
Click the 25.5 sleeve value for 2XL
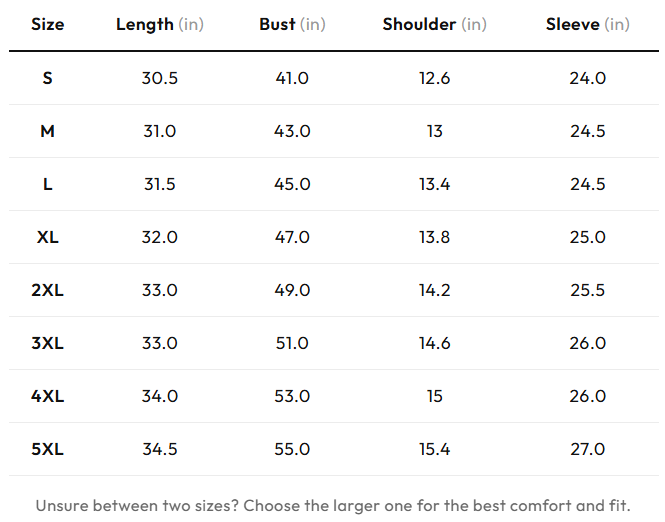587,290
